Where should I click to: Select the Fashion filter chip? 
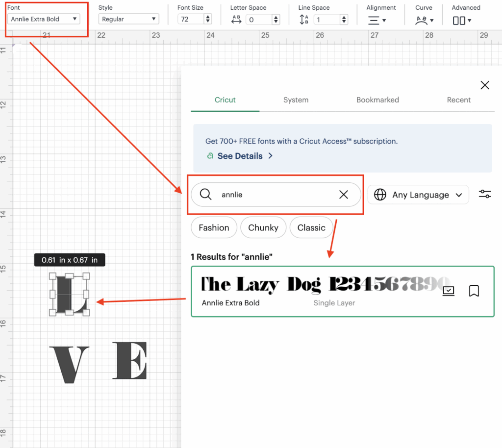click(x=214, y=228)
